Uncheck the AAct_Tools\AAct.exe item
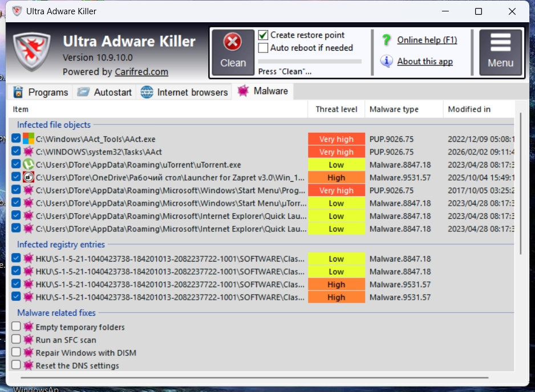The height and width of the screenshot is (392, 535). tap(16, 138)
